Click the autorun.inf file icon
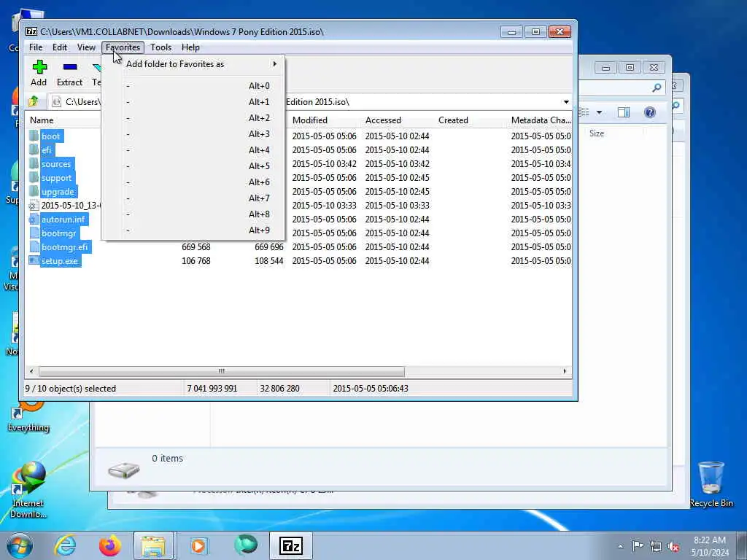Viewport: 747px width, 560px height. click(34, 219)
